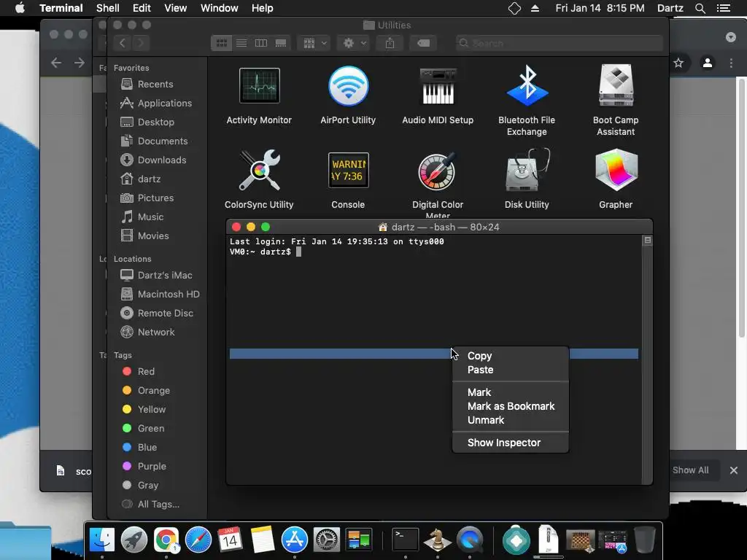Go back in the Finder window
Image resolution: width=747 pixels, height=560 pixels.
coord(123,43)
